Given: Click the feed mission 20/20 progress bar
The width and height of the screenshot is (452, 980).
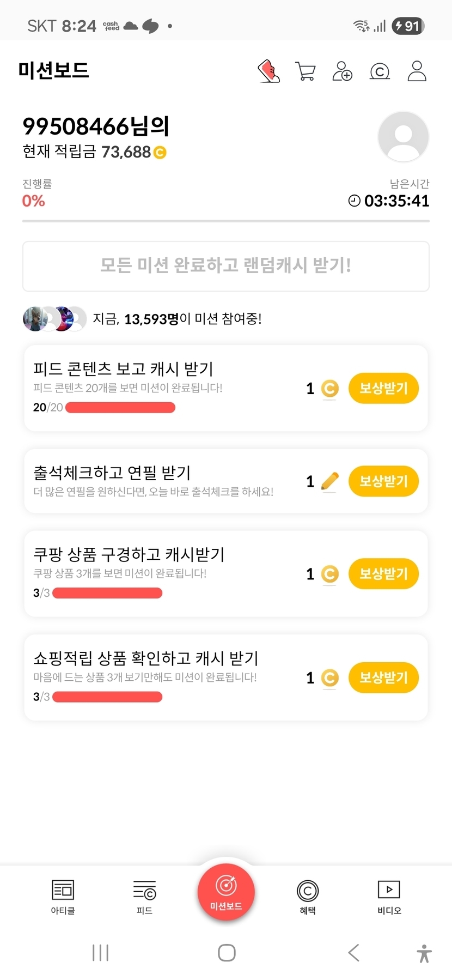Looking at the screenshot, I should click(120, 408).
